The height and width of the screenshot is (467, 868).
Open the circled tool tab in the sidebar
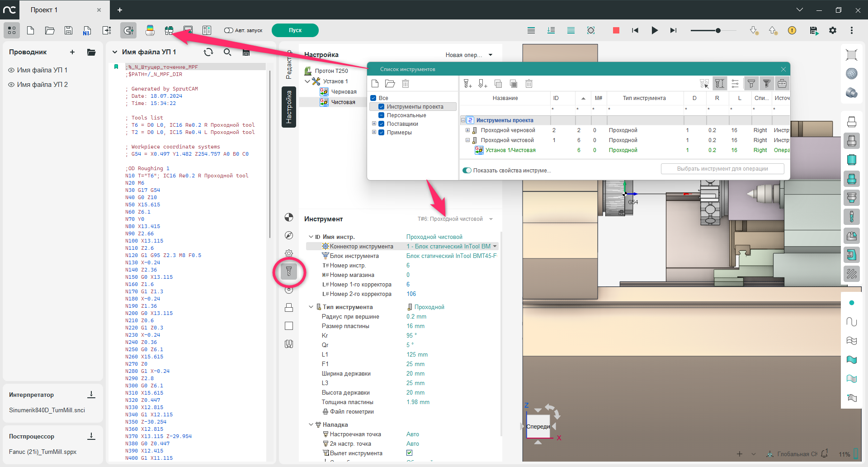coord(289,272)
